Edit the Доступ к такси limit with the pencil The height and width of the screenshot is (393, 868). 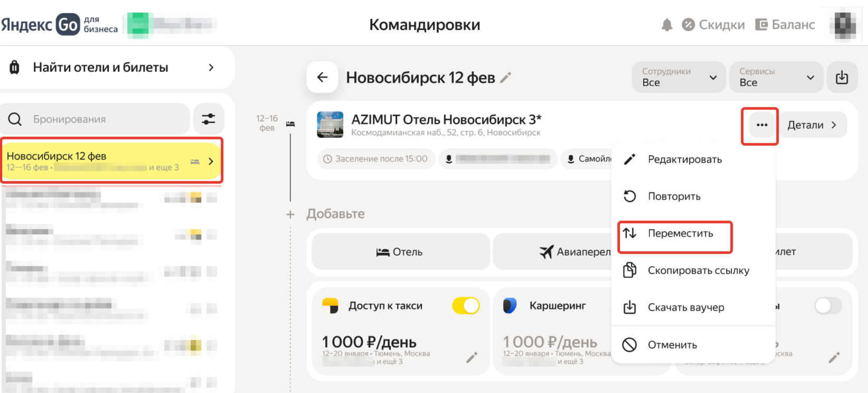tap(472, 358)
